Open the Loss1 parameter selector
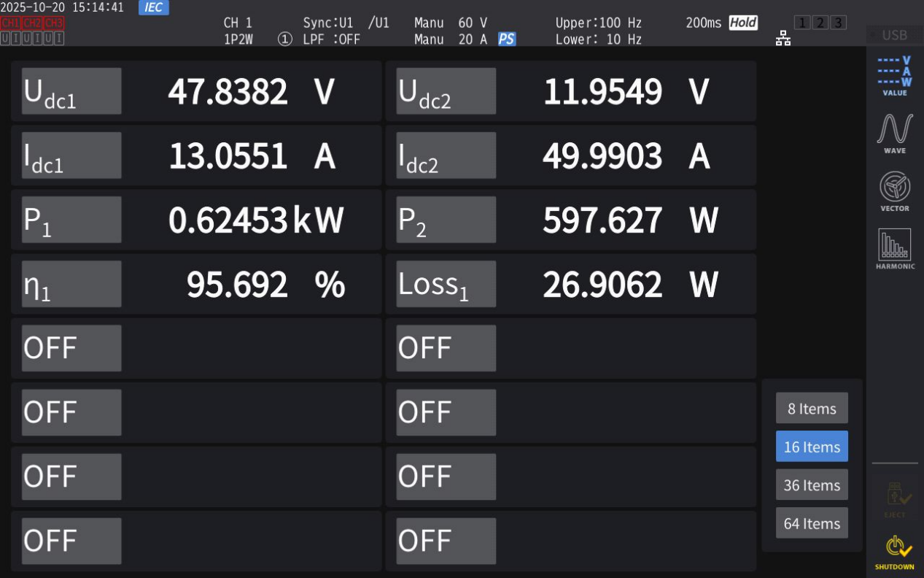This screenshot has width=924, height=578. (446, 284)
